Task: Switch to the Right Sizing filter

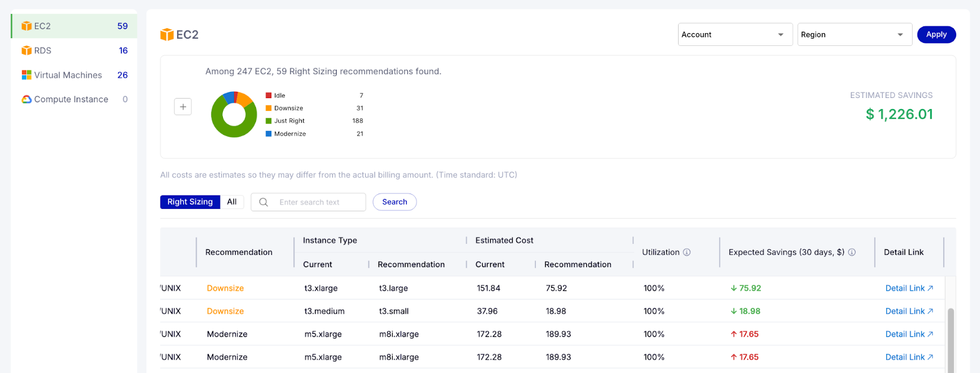Action: click(190, 202)
